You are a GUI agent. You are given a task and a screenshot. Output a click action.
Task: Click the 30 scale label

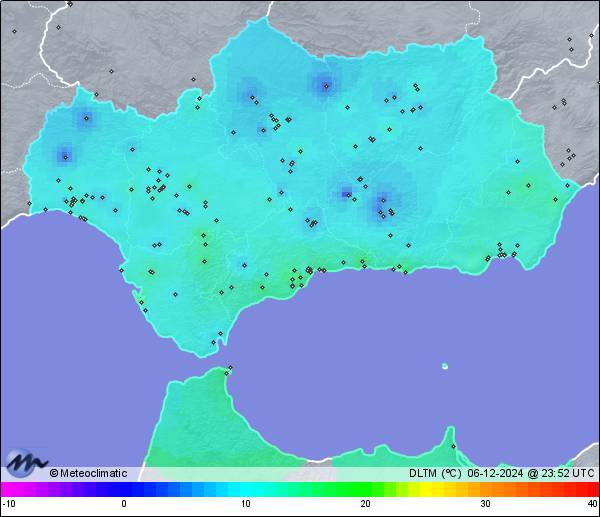point(485,504)
